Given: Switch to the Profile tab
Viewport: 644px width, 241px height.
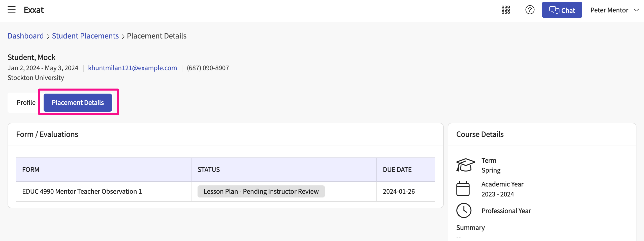Looking at the screenshot, I should coord(26,103).
